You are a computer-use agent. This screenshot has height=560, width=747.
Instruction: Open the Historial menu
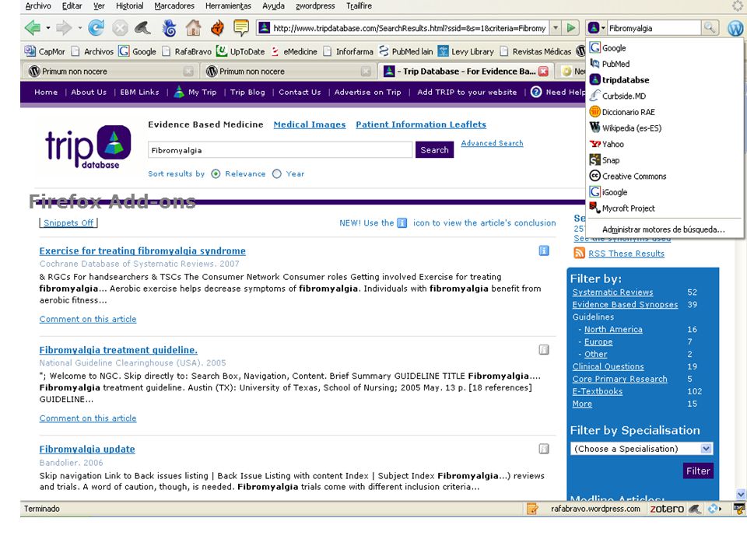129,5
